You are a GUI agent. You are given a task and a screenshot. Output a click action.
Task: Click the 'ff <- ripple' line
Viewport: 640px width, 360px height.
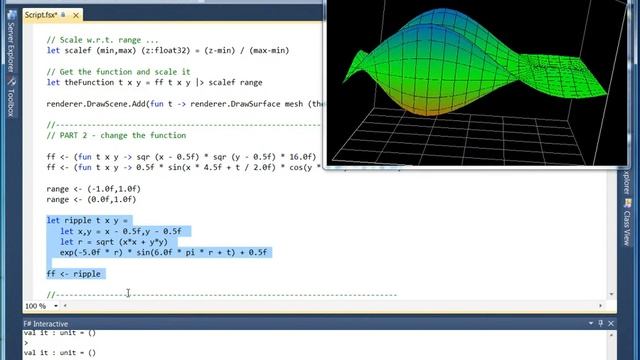click(x=74, y=274)
